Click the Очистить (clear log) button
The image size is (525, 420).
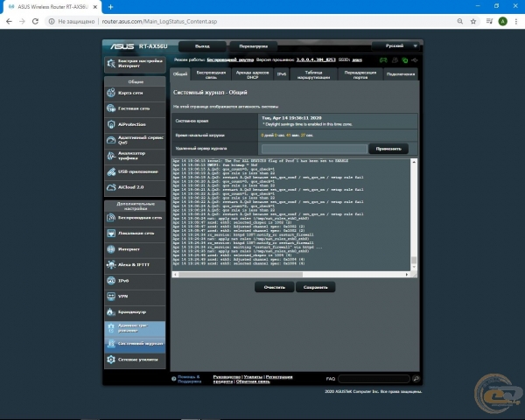coord(275,287)
